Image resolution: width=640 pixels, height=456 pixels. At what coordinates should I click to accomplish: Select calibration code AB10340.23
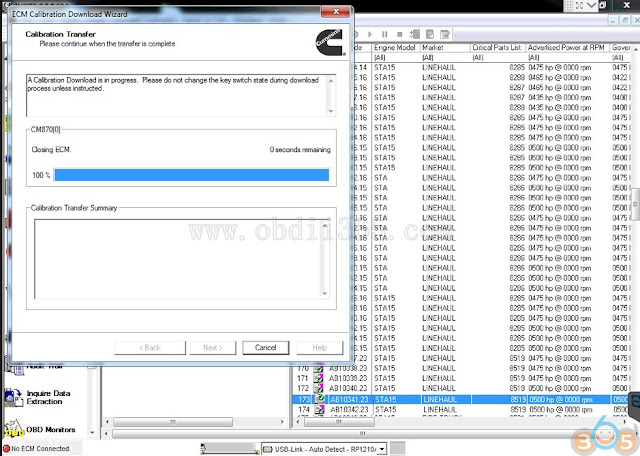coord(348,388)
